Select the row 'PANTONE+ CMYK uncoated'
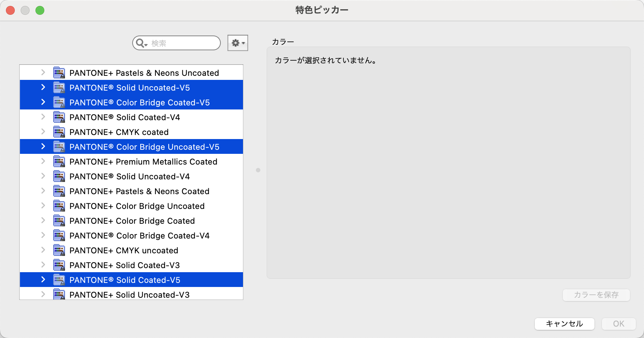The width and height of the screenshot is (644, 338). tap(131, 250)
